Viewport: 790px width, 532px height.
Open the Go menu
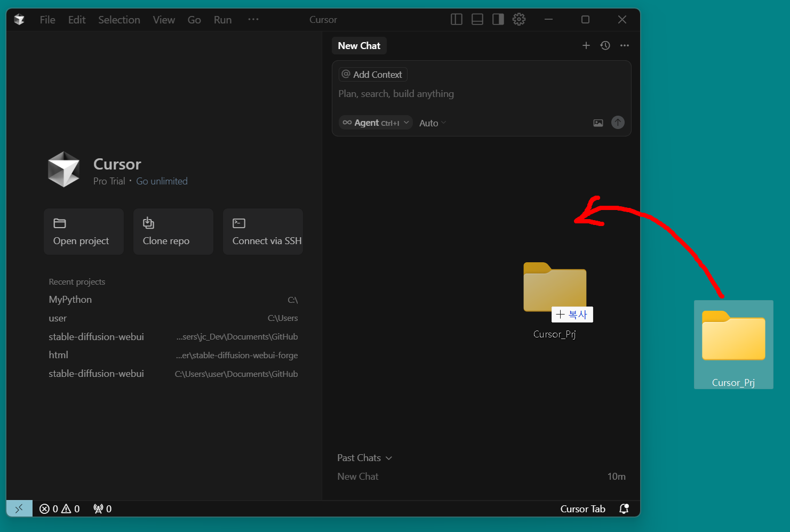point(194,20)
